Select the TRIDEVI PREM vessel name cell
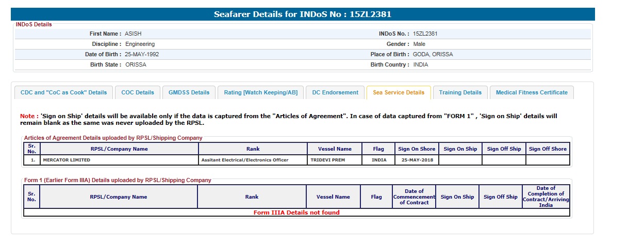This screenshot has width=644, height=244. pos(328,160)
